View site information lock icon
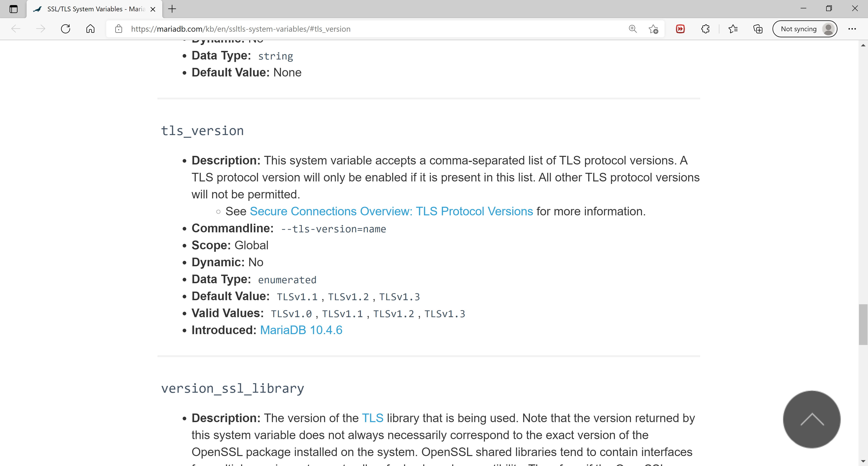The width and height of the screenshot is (868, 466). coord(119,29)
